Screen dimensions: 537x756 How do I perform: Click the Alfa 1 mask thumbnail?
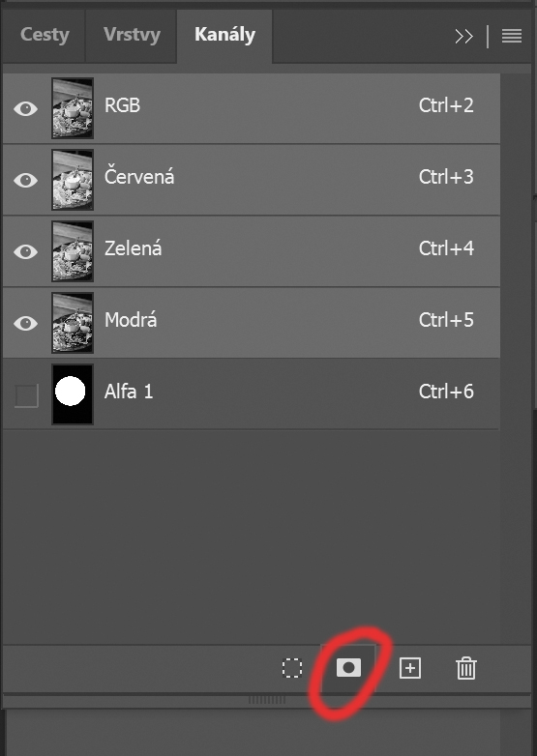coord(73,394)
